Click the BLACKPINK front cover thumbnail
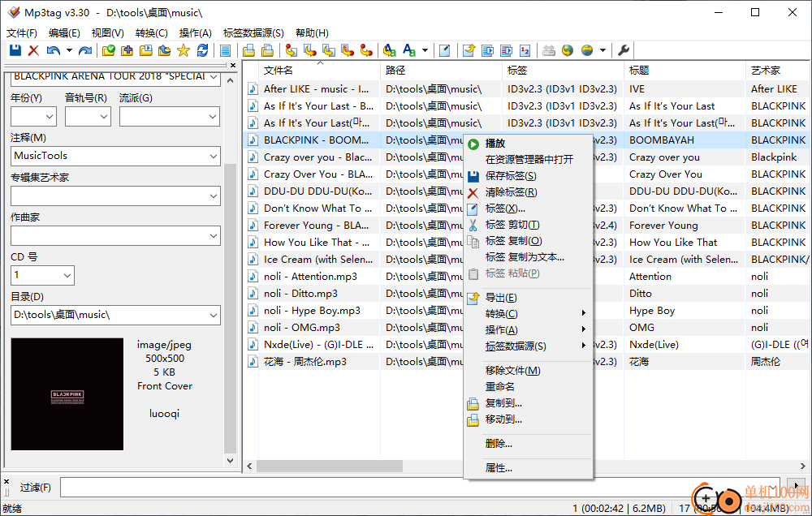 pyautogui.click(x=67, y=393)
